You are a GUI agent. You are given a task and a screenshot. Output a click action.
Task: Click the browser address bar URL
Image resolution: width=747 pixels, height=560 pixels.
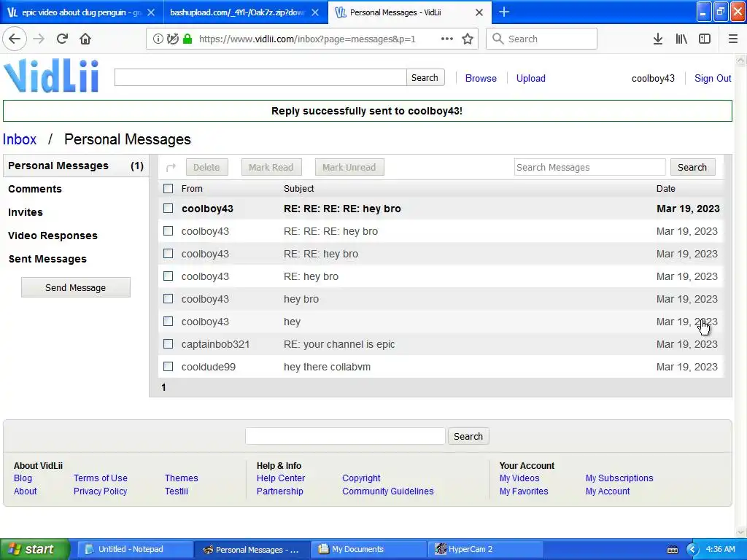(307, 39)
